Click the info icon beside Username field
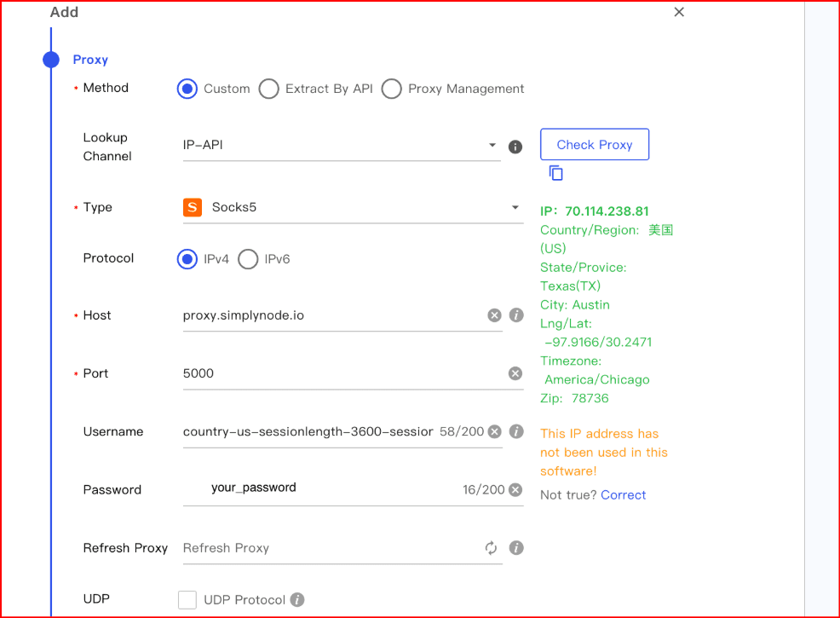The width and height of the screenshot is (840, 618). click(x=516, y=431)
